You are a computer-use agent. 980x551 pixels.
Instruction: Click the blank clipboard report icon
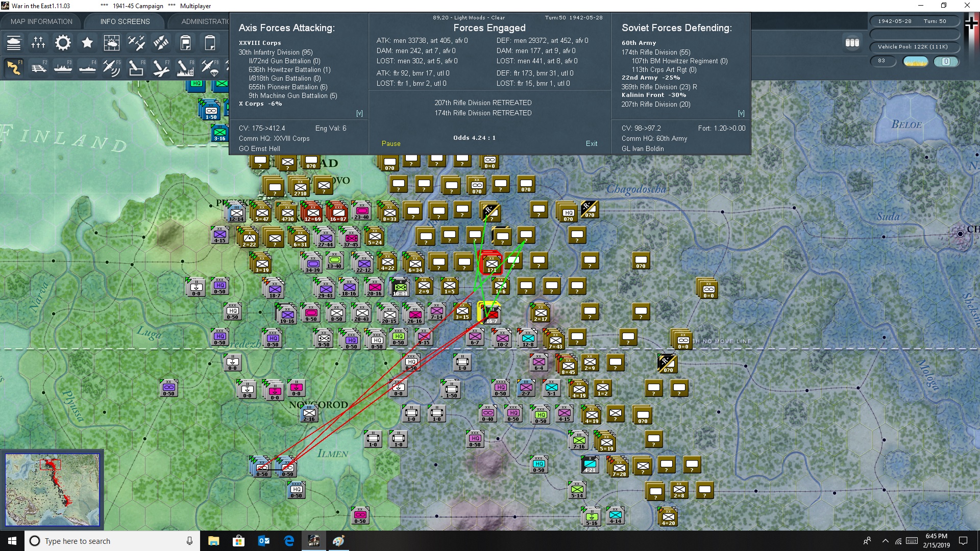pos(210,43)
